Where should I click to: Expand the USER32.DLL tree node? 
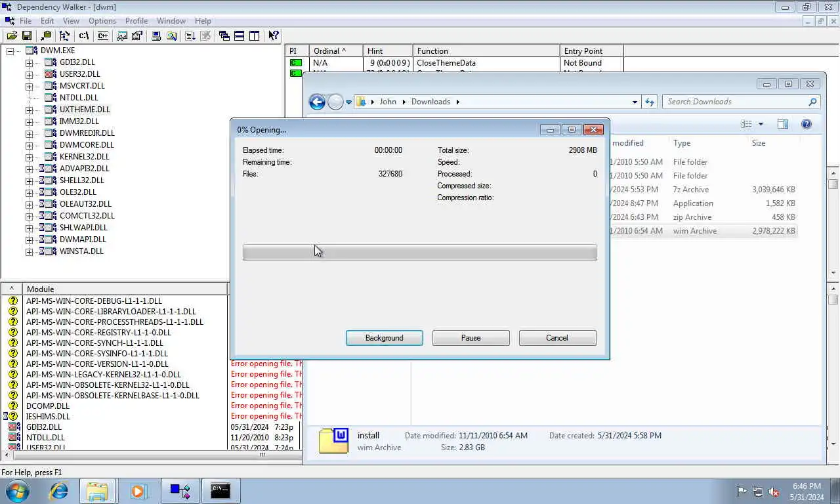tap(29, 74)
